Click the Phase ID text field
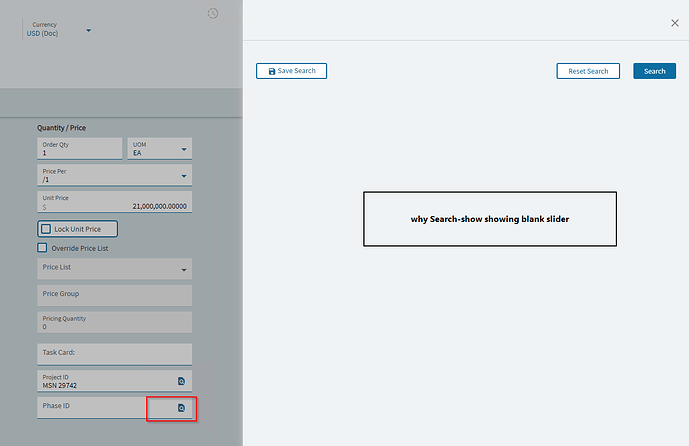Image resolution: width=689 pixels, height=446 pixels. pyautogui.click(x=92, y=408)
